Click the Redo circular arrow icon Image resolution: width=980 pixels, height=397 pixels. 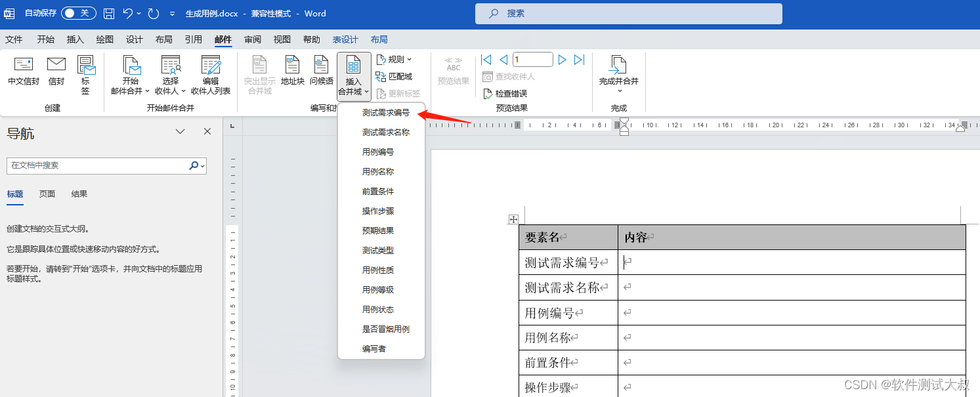tap(153, 13)
